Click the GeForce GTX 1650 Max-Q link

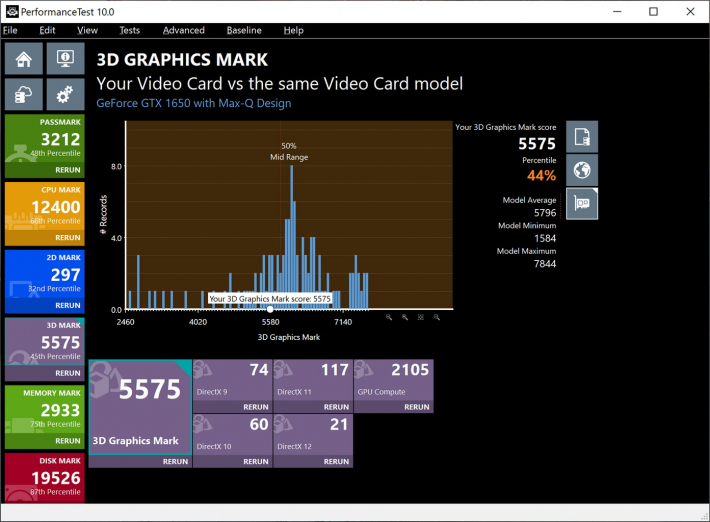pyautogui.click(x=193, y=103)
